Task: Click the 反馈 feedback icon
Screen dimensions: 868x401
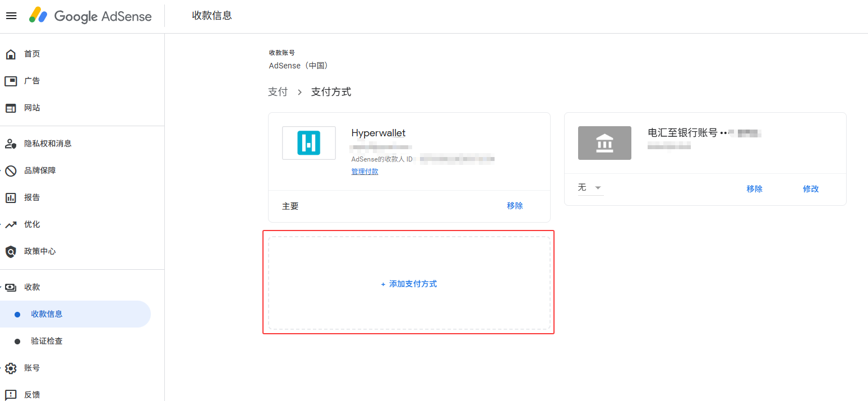Action: click(x=11, y=395)
